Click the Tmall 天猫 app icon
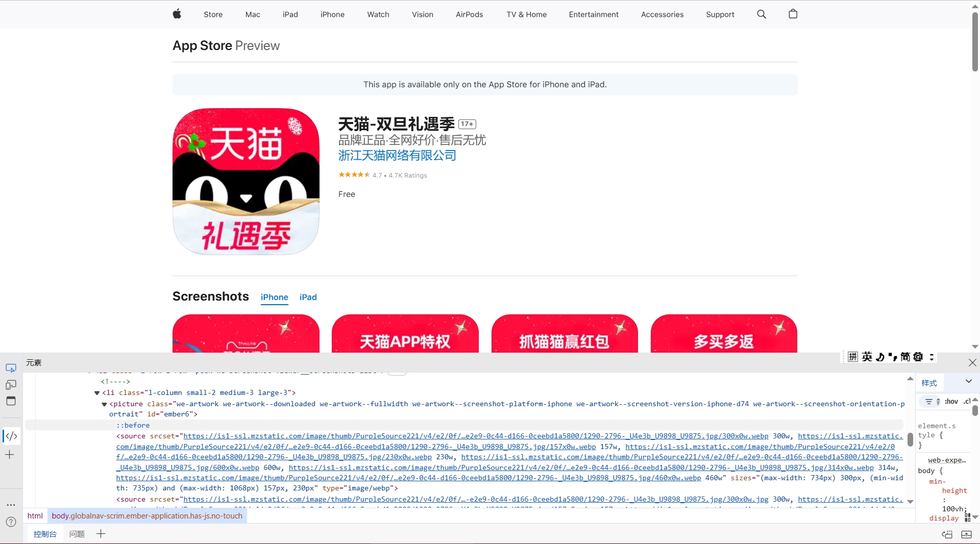The image size is (980, 544). pyautogui.click(x=246, y=181)
